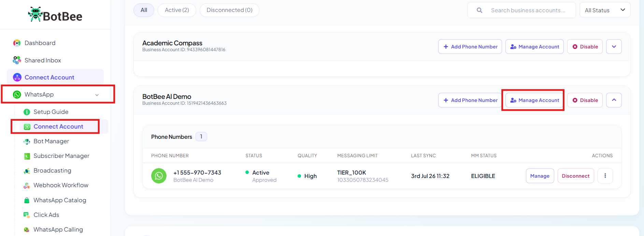Click Manage Account for BotBee AI Demo
The height and width of the screenshot is (236, 644).
(x=534, y=100)
